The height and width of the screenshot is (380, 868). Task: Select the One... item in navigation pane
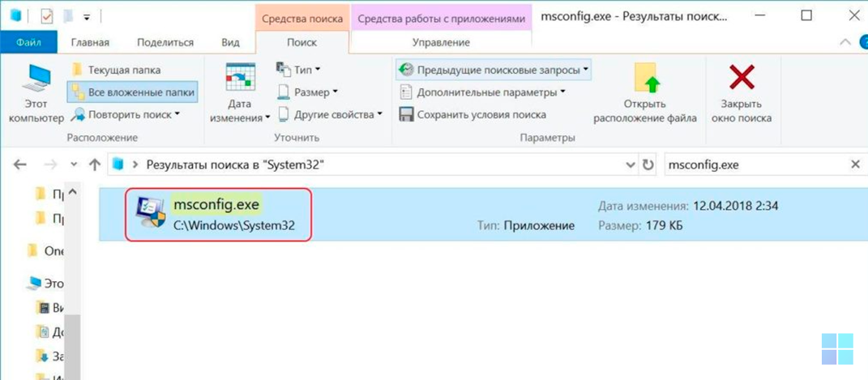coord(46,250)
